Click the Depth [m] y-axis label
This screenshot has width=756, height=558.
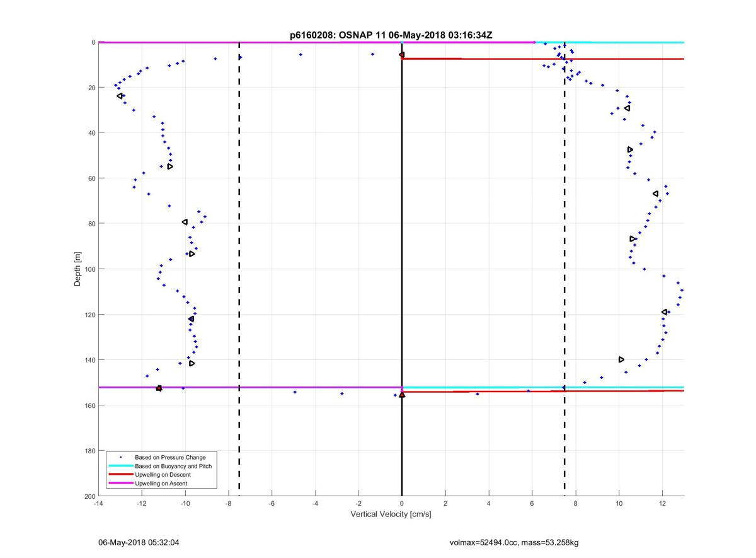click(78, 269)
